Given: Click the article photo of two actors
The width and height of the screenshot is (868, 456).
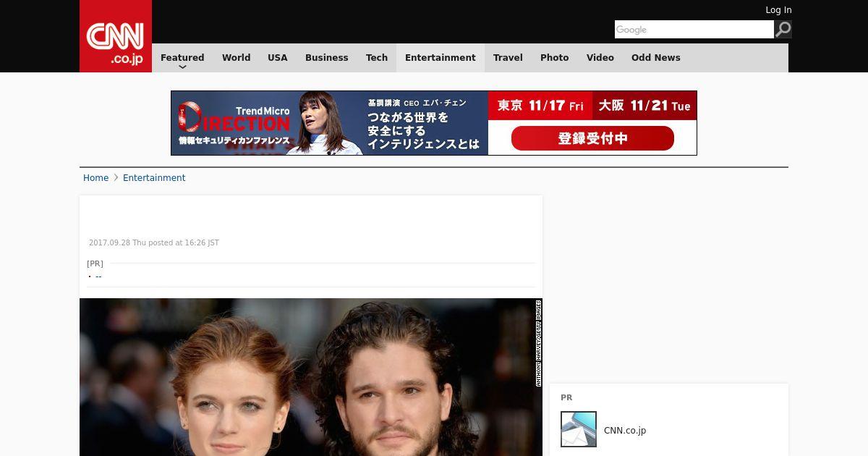Looking at the screenshot, I should 311,377.
